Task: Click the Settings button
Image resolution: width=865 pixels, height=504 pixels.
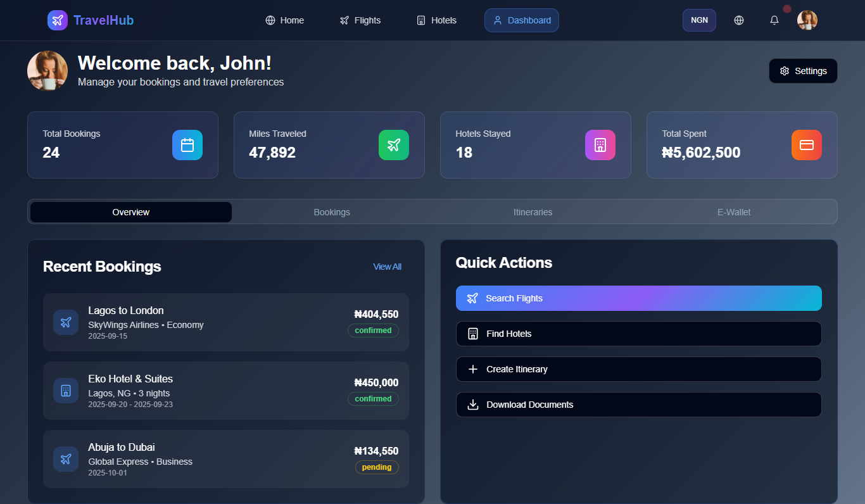Action: tap(803, 71)
